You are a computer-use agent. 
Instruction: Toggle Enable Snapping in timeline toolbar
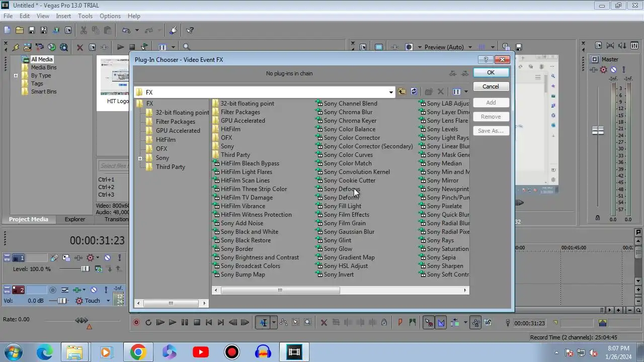[429, 323]
